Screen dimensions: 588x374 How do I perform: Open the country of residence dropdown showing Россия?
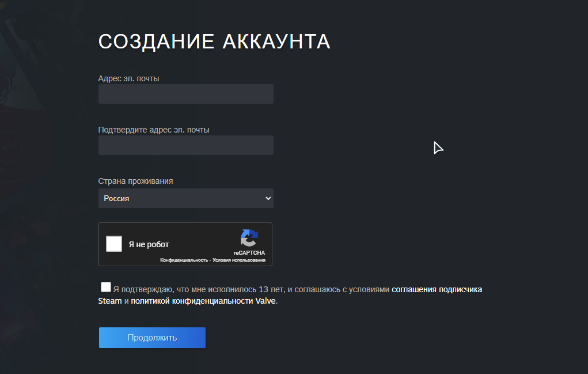(x=185, y=198)
